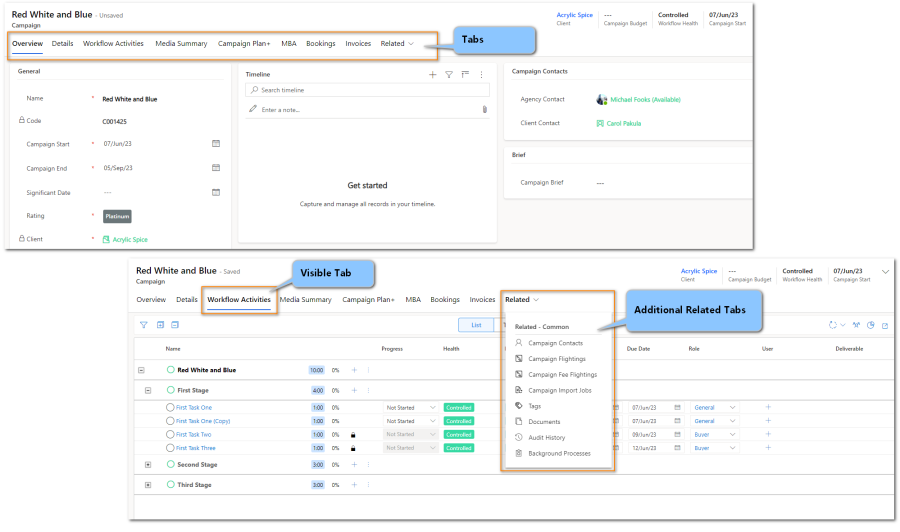The image size is (900, 532).
Task: Click the workflow activities filter icon
Action: tap(143, 325)
